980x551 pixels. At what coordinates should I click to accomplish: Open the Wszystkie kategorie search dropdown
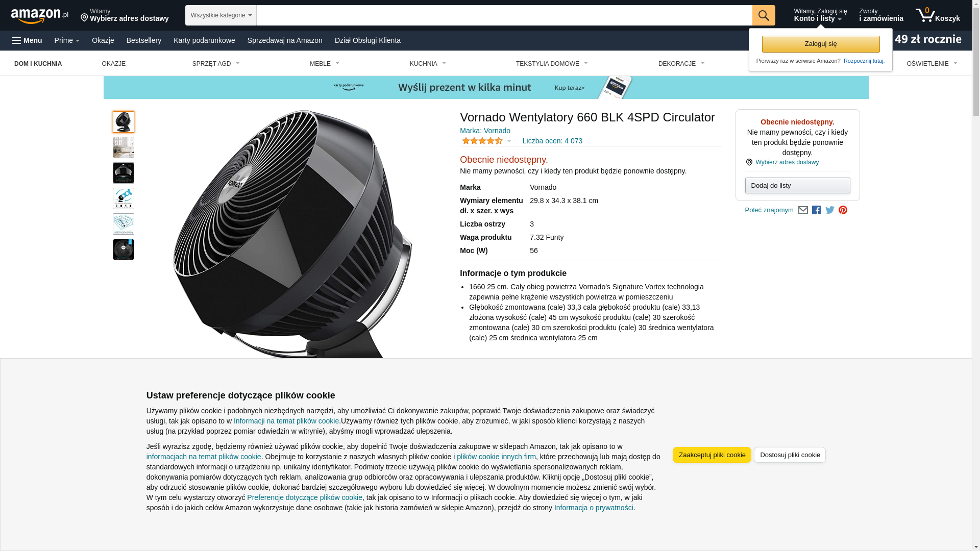[221, 15]
